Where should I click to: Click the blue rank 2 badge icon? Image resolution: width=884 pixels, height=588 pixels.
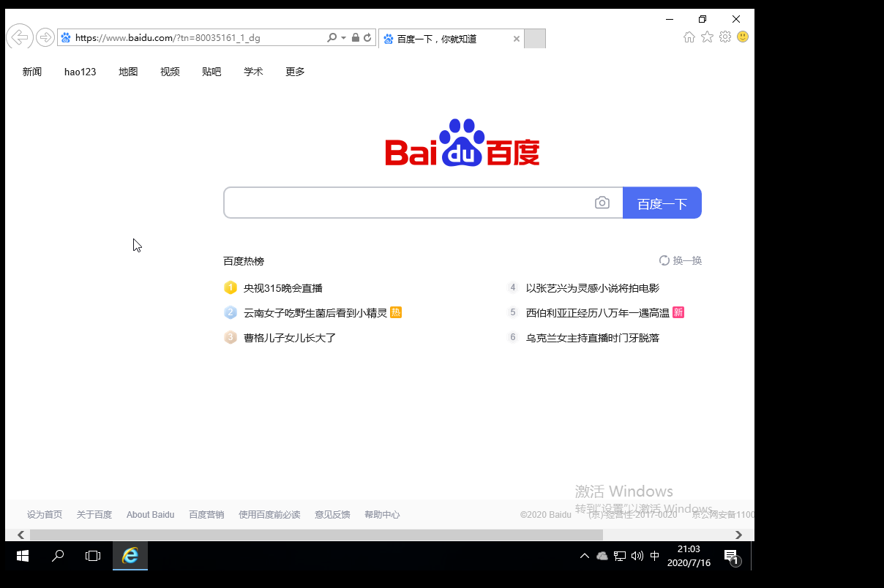coord(231,312)
